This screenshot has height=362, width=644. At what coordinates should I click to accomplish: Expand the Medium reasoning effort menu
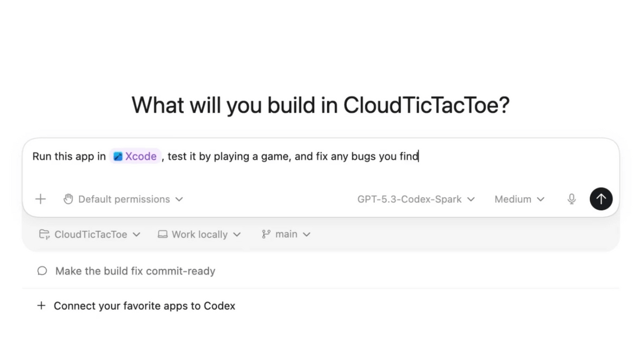[519, 199]
